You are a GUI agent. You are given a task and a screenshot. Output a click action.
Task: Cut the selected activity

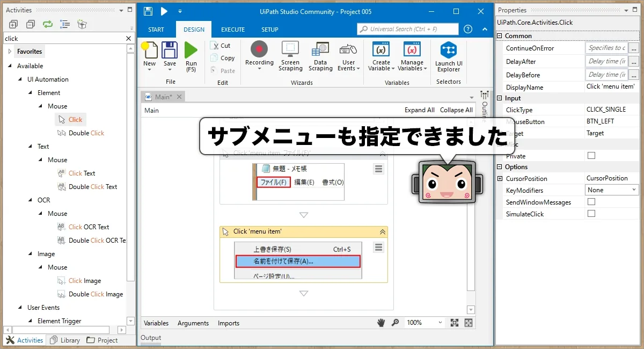pos(221,46)
